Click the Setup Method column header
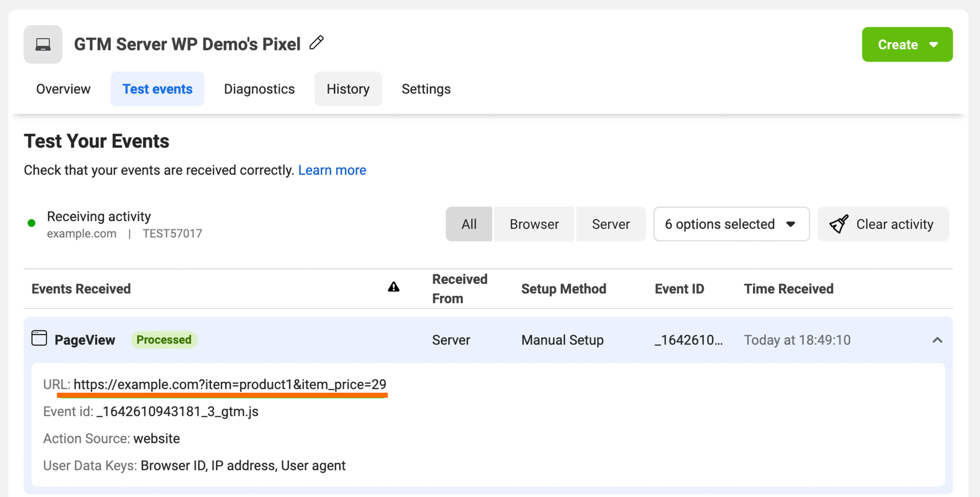Image resolution: width=980 pixels, height=497 pixels. point(563,289)
